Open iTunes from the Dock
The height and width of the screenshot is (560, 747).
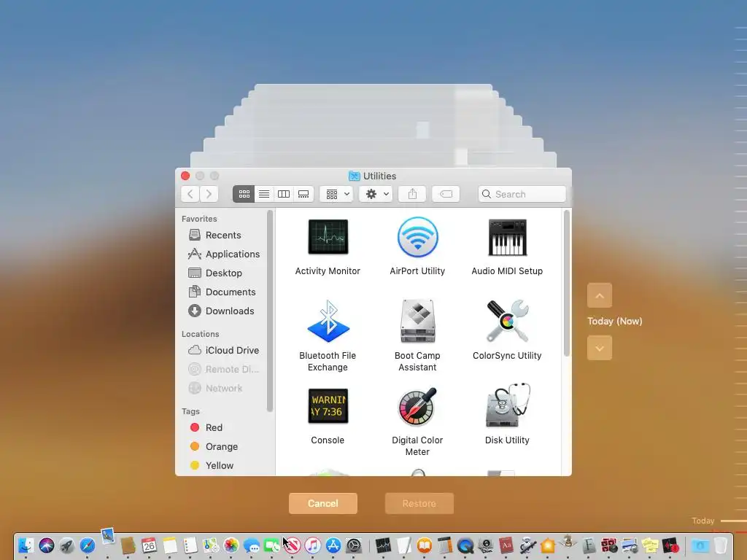pyautogui.click(x=313, y=545)
